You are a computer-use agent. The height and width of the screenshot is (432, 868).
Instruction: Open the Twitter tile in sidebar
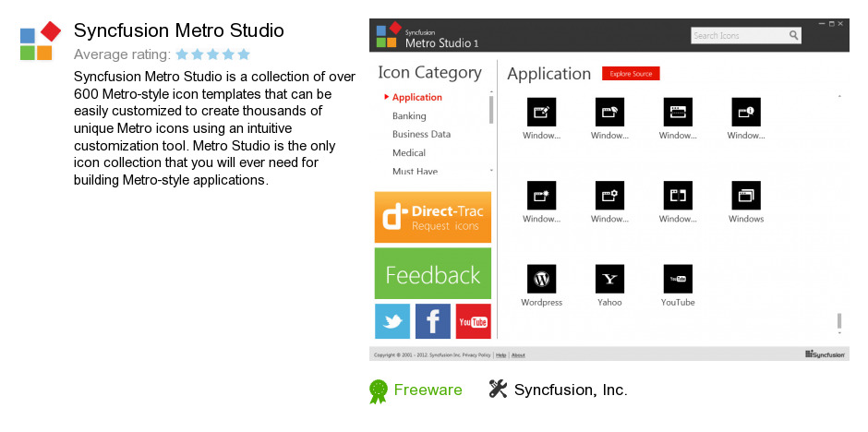[392, 321]
